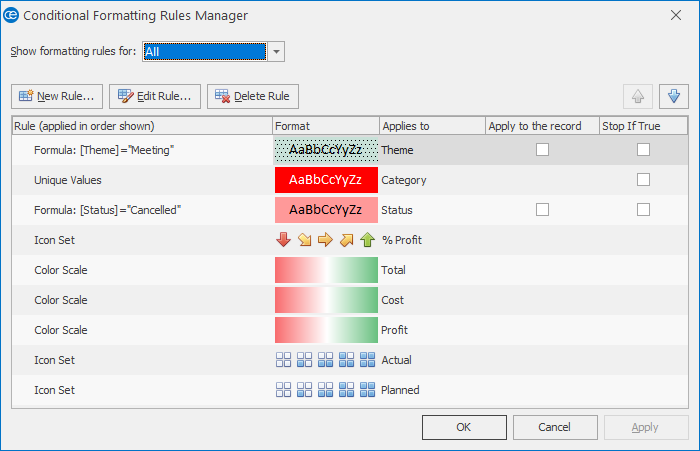This screenshot has height=451, width=700.
Task: Click the app logo icon in title bar
Action: [11, 15]
